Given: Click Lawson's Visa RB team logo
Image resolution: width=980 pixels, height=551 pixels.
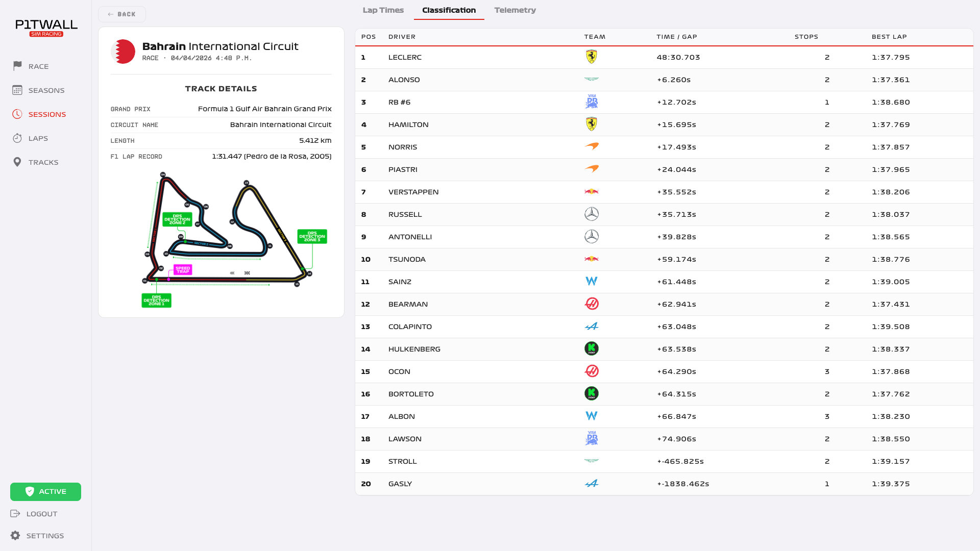Looking at the screenshot, I should point(592,439).
